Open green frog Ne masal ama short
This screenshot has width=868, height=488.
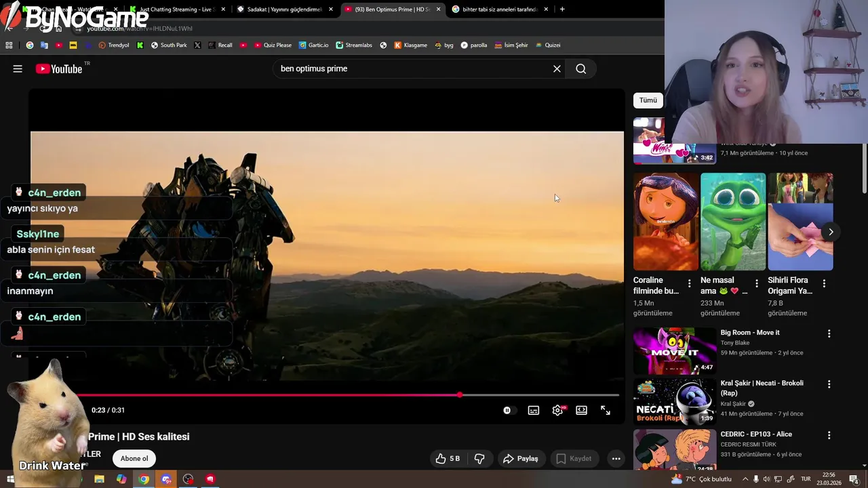point(733,222)
